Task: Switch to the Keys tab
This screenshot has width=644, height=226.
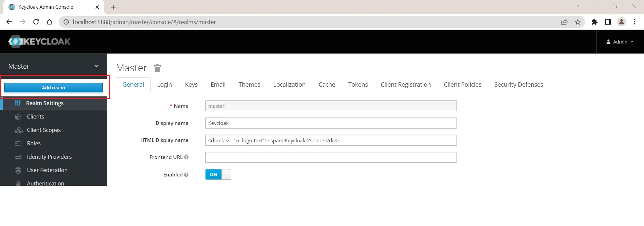Action: [x=191, y=85]
